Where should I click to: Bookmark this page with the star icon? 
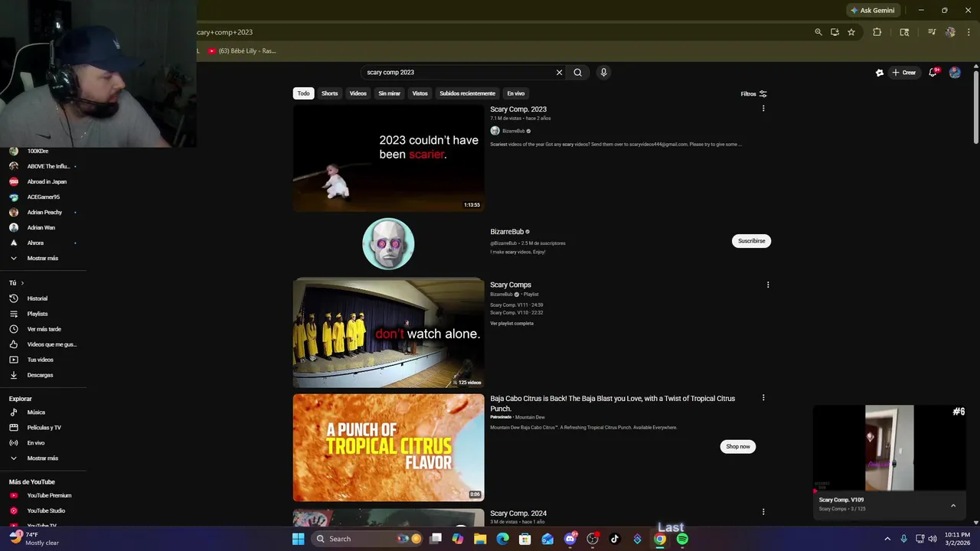click(x=851, y=32)
